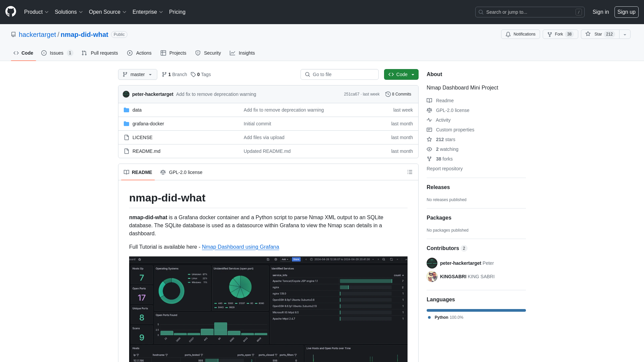This screenshot has width=644, height=362.
Task: Focus the Search or jump to field
Action: click(x=530, y=12)
